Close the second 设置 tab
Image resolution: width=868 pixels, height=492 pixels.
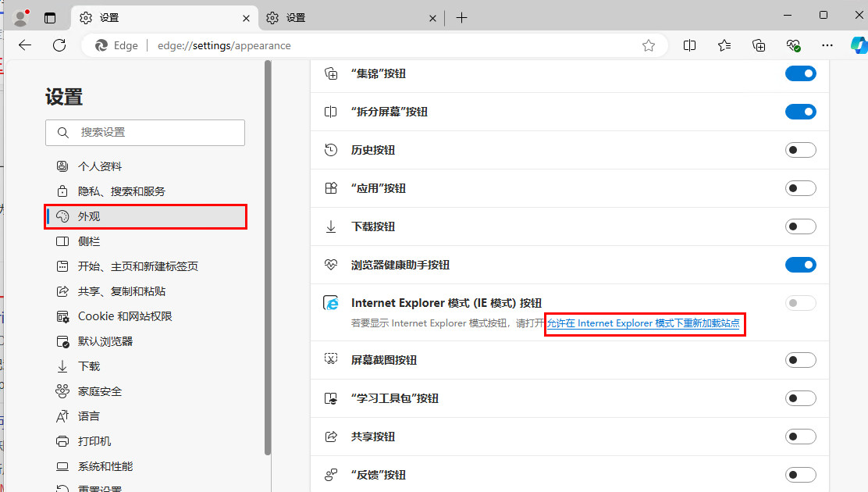pos(432,18)
